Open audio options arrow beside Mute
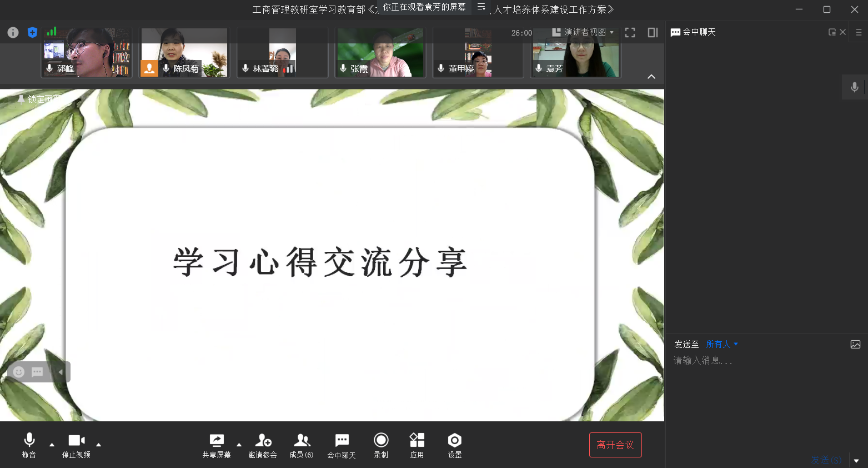 [52, 445]
